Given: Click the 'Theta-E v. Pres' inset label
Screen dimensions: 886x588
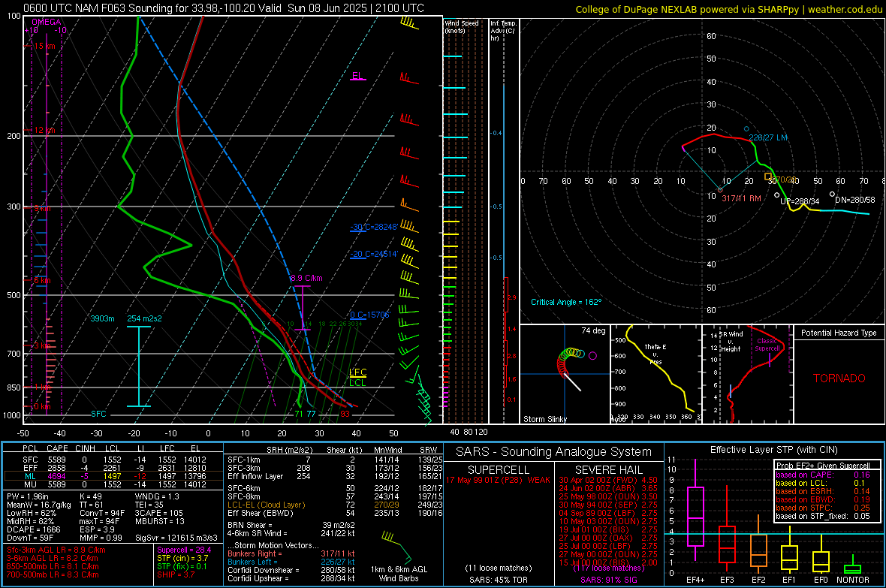Looking at the screenshot, I should point(655,354).
